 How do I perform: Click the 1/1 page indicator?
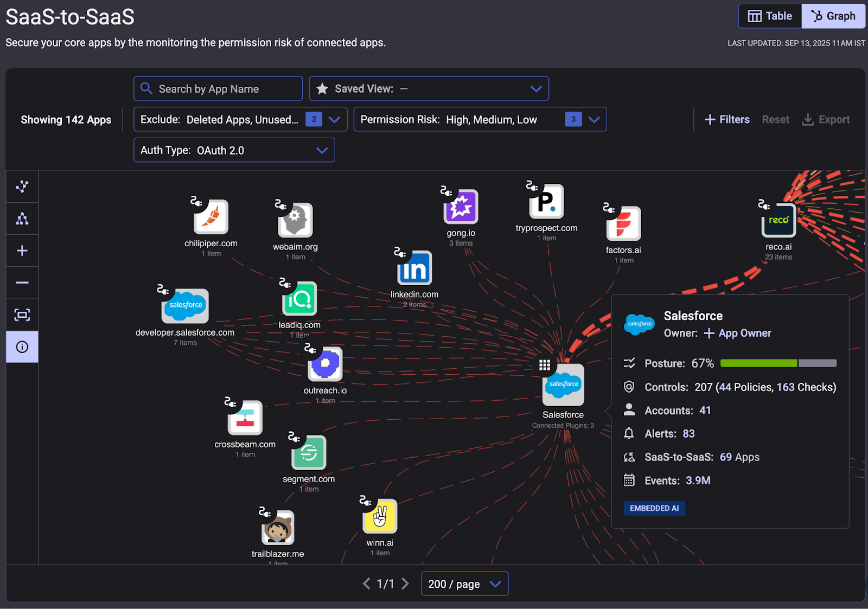(x=386, y=584)
